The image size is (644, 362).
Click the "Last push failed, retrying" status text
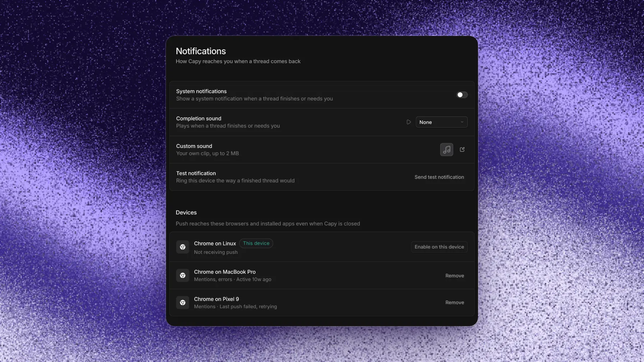248,307
